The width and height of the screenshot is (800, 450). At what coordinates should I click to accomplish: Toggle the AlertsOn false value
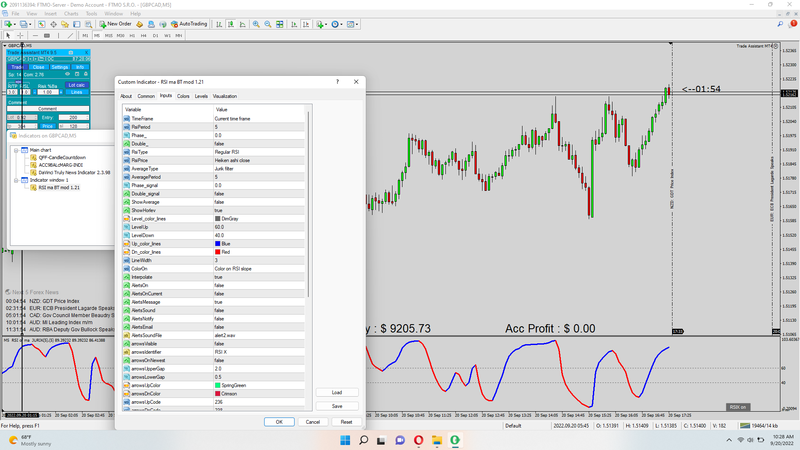tap(219, 284)
